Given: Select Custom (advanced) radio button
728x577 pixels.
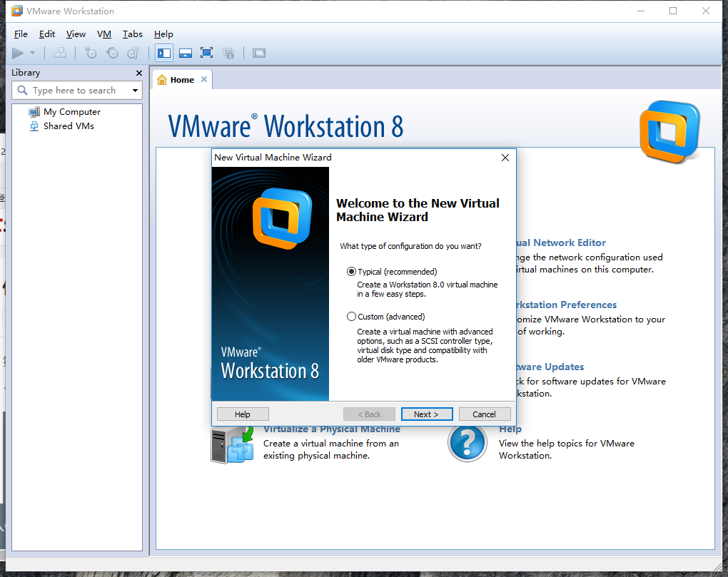Looking at the screenshot, I should [351, 317].
